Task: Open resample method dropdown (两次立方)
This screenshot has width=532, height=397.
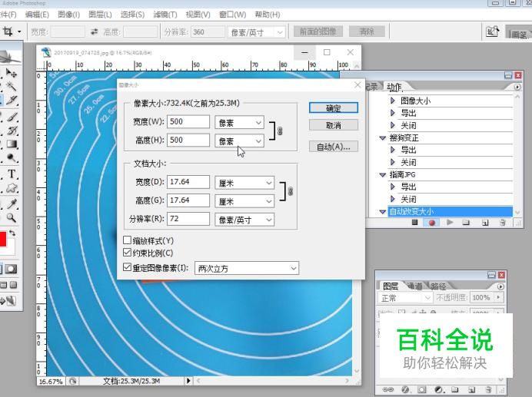Action: pyautogui.click(x=247, y=268)
